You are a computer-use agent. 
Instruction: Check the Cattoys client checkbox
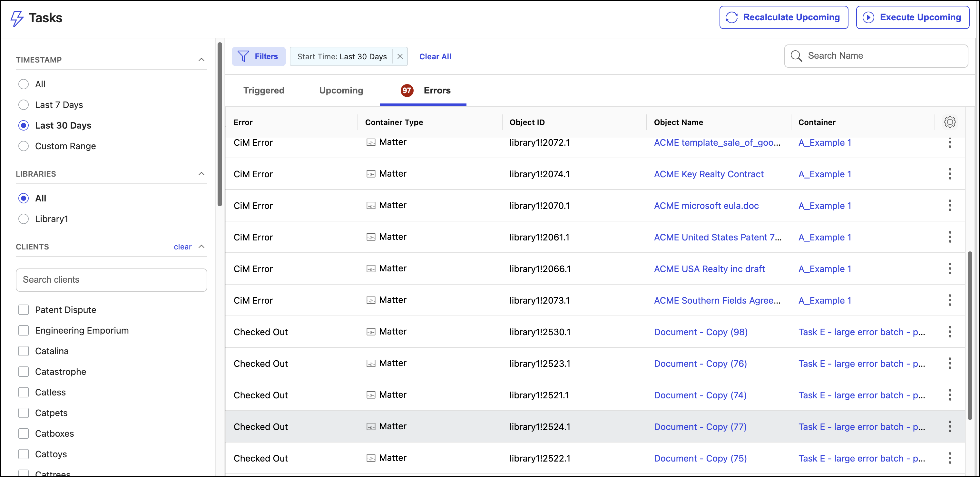click(x=24, y=454)
